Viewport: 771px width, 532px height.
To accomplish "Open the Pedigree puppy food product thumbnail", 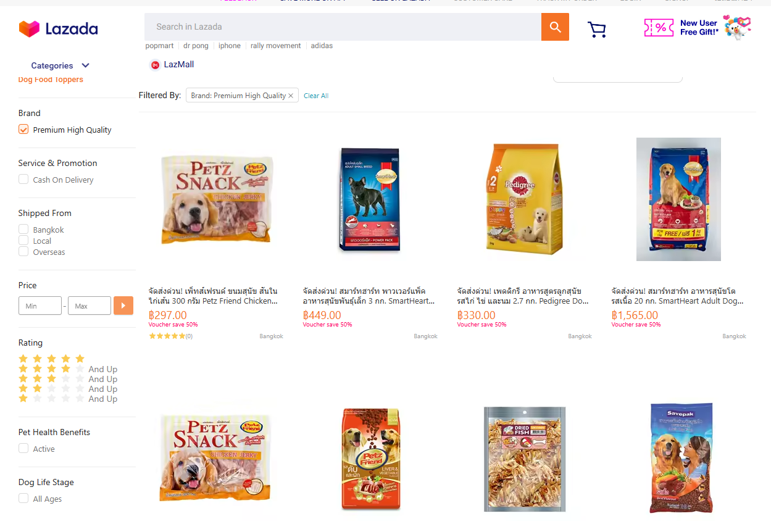I will pos(524,199).
